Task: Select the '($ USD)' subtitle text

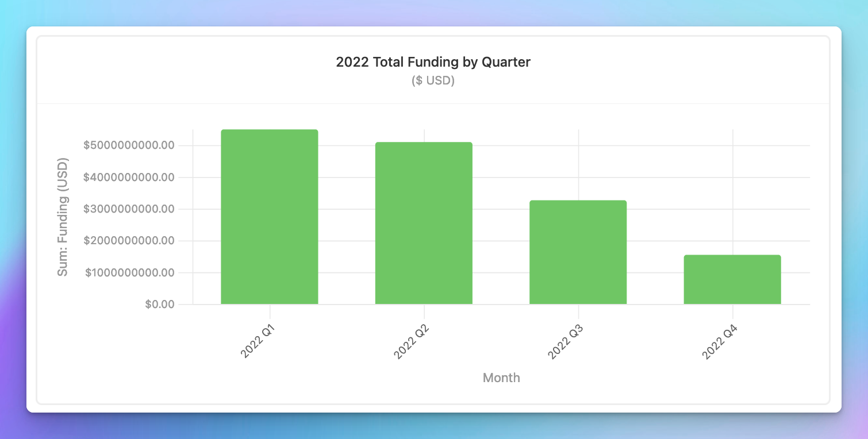Action: point(433,81)
